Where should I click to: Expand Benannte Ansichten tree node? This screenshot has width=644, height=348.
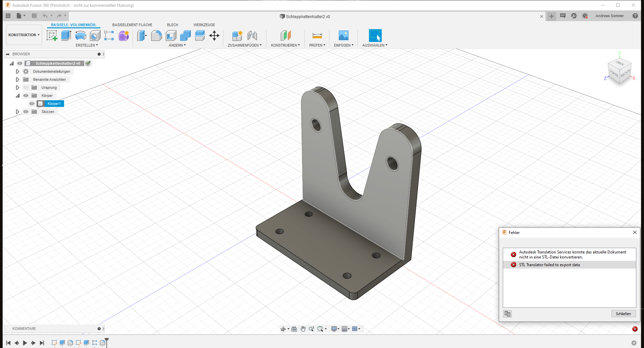click(x=17, y=79)
